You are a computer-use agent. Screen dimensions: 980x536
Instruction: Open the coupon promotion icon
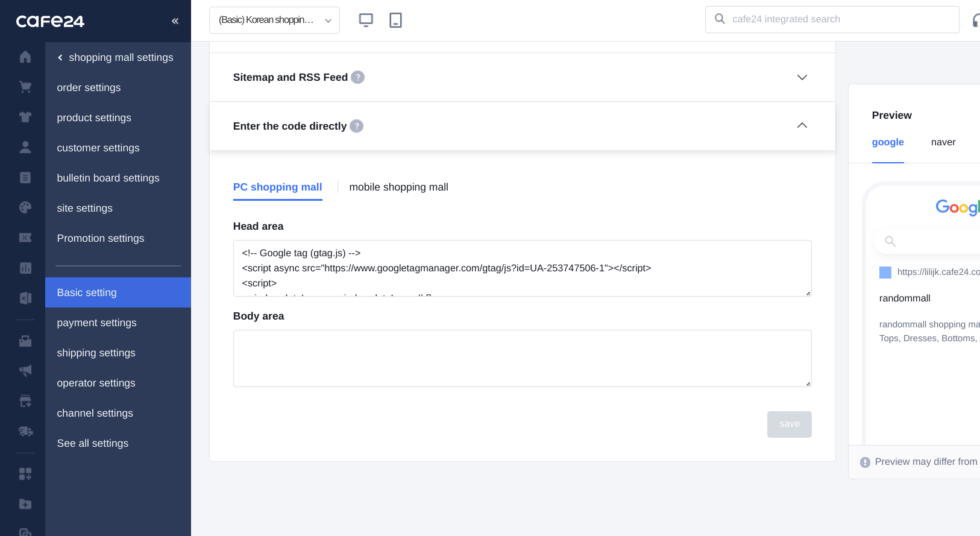coord(25,238)
